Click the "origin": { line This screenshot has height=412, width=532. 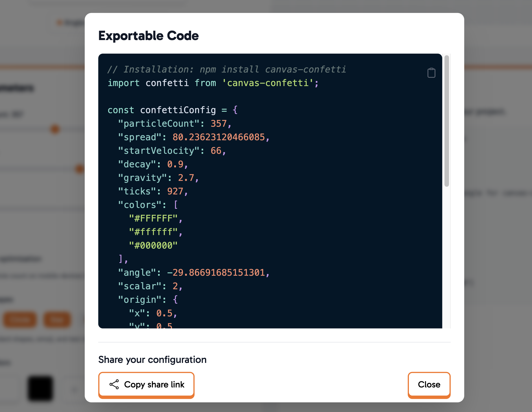click(148, 300)
